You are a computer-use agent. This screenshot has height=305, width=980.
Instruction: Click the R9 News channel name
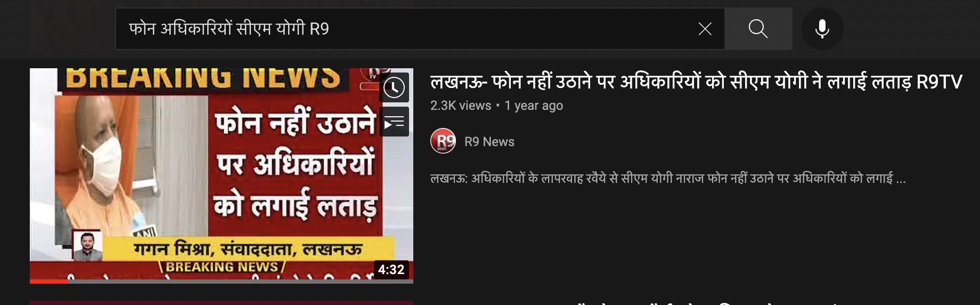[489, 142]
